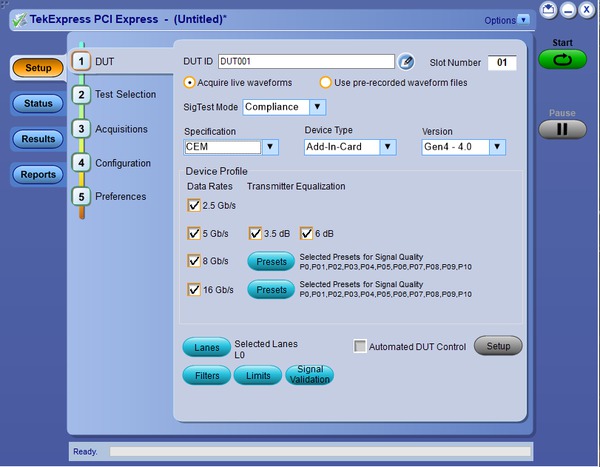Click the L0 selected lane text

click(240, 355)
